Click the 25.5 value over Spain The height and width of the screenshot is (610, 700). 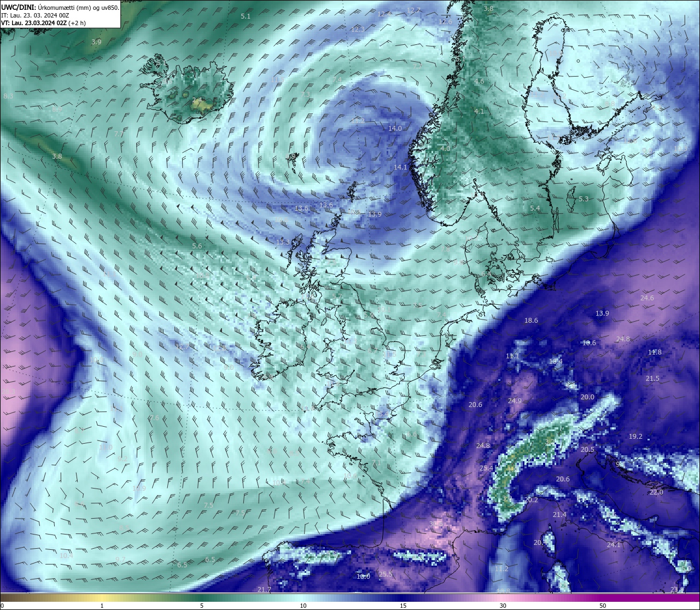pos(386,574)
